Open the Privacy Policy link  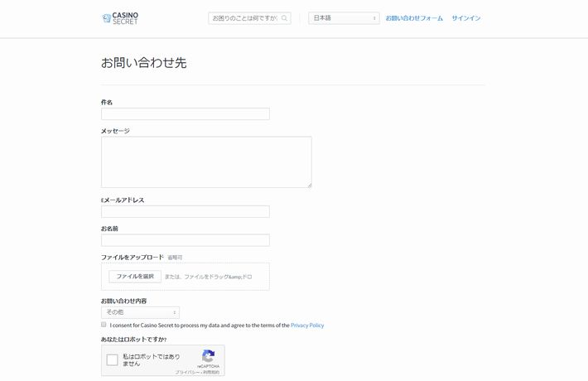[x=307, y=326]
